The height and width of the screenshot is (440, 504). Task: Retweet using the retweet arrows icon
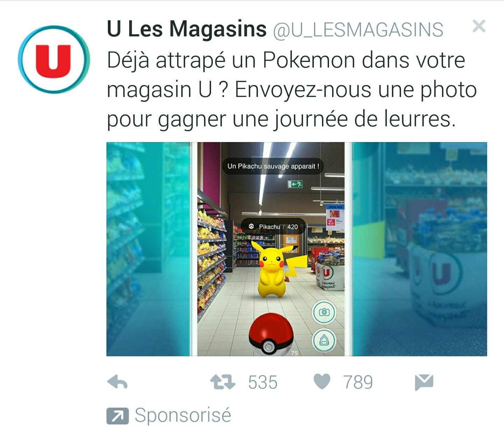pos(223,382)
